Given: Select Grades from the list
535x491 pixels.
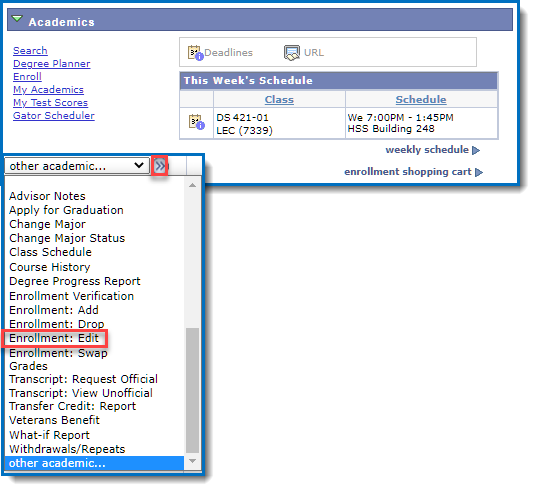Looking at the screenshot, I should click(x=28, y=366).
